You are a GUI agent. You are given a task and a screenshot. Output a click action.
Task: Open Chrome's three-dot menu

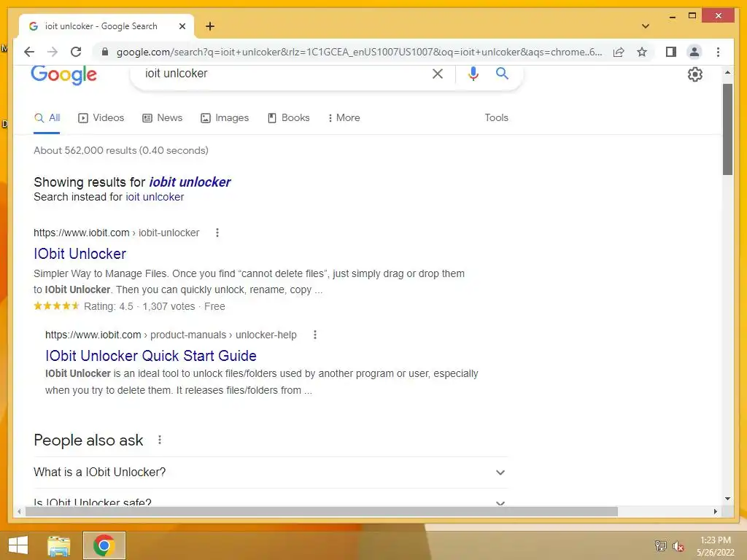[x=718, y=52]
